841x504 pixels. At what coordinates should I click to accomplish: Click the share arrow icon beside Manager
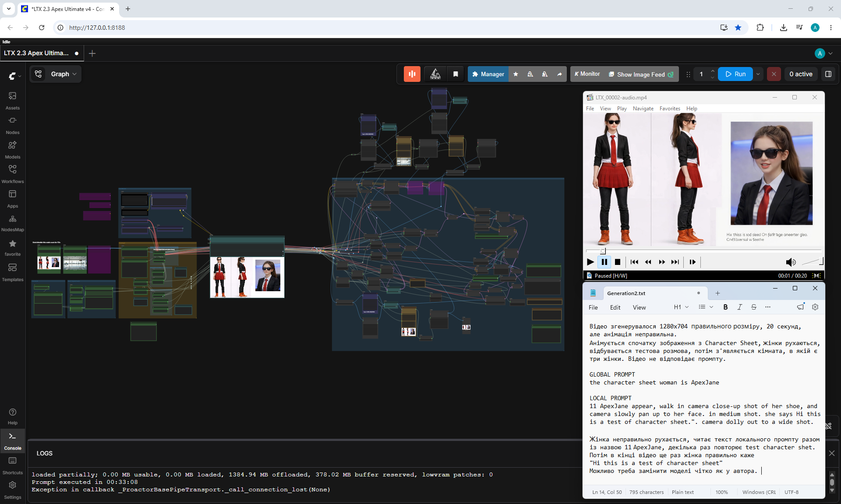click(x=559, y=74)
